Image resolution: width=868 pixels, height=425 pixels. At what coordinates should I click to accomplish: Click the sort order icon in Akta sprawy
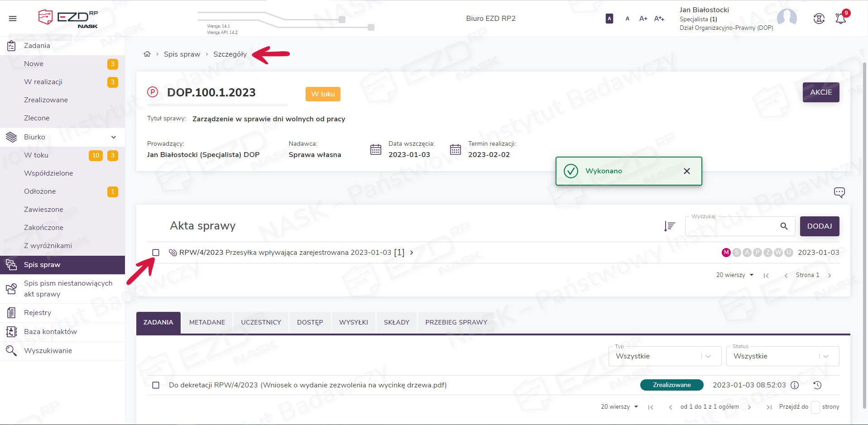(x=669, y=226)
